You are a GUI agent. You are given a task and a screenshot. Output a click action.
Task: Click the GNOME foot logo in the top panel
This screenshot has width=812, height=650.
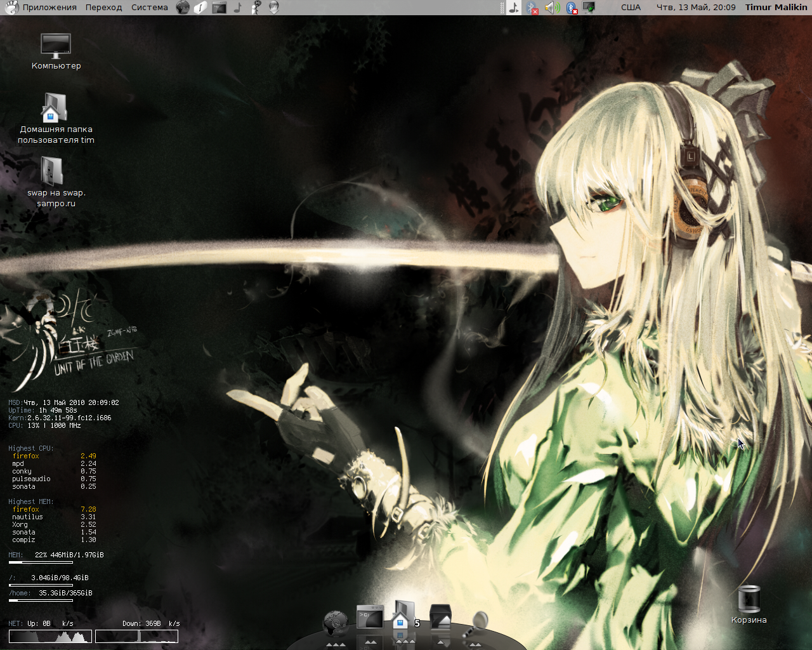coord(11,8)
